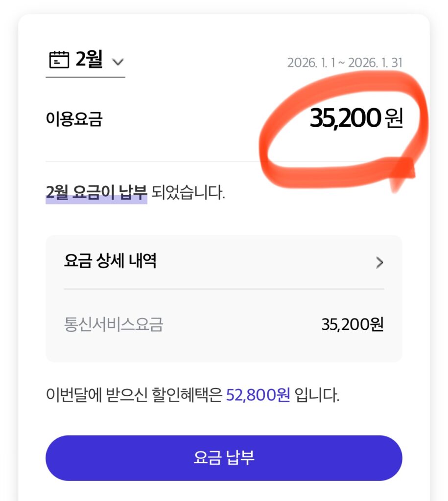Image resolution: width=448 pixels, height=501 pixels.
Task: Click the highlighted 2월 요금이 납부 text
Action: pyautogui.click(x=96, y=192)
